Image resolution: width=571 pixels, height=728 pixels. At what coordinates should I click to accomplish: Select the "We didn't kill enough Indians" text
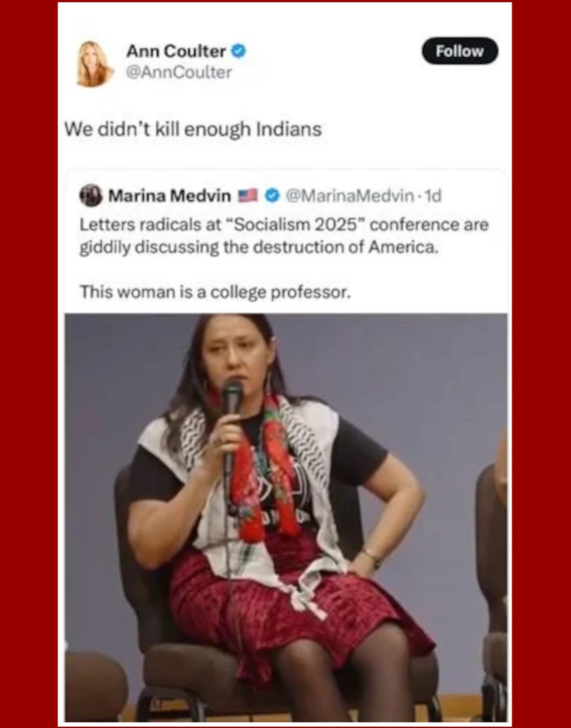[193, 130]
